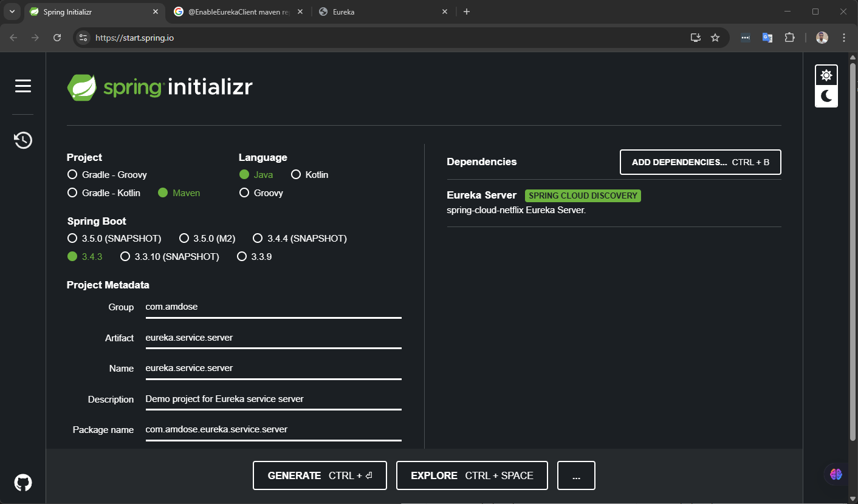Click 'spring-cloud-netflix Eureka Server.' description text
858x504 pixels.
(x=516, y=210)
